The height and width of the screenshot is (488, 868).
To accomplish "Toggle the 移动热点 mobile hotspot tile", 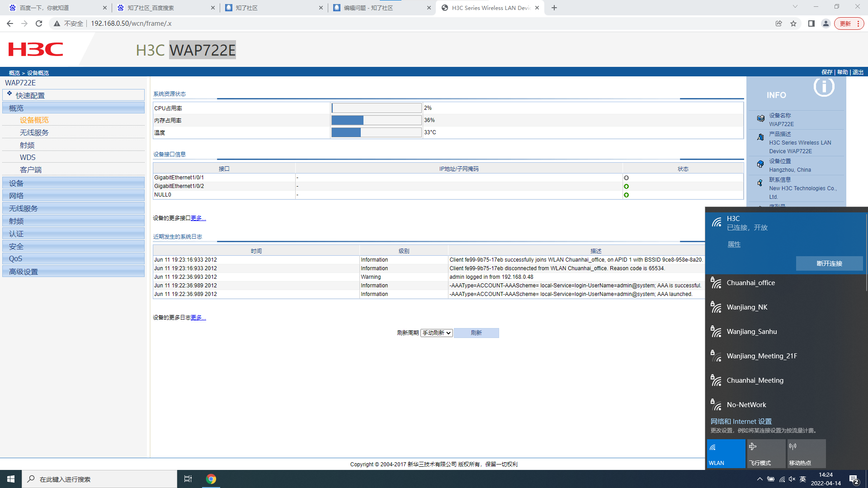I will [806, 453].
